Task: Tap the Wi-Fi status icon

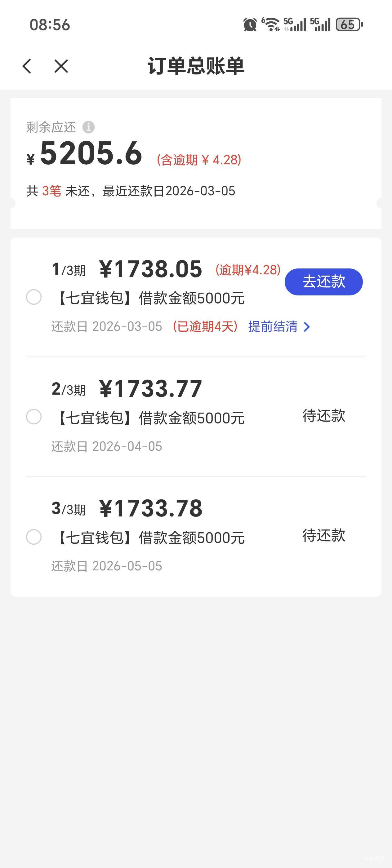Action: 271,24
